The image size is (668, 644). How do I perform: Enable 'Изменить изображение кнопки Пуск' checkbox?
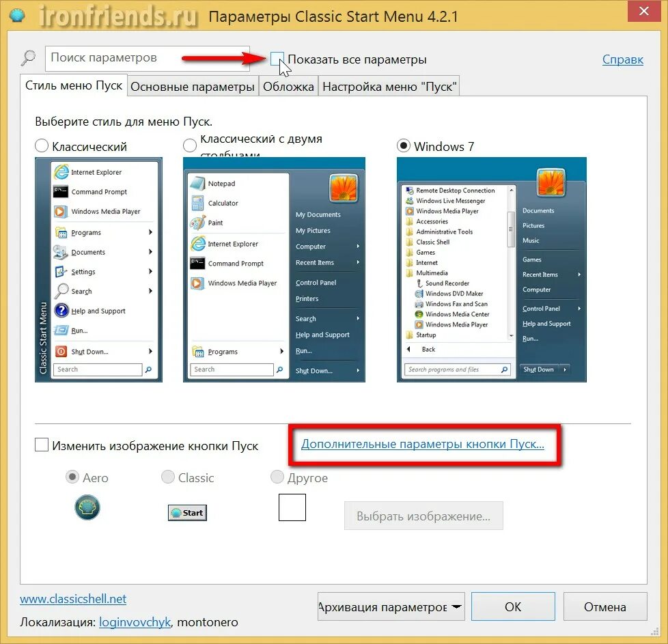click(42, 445)
